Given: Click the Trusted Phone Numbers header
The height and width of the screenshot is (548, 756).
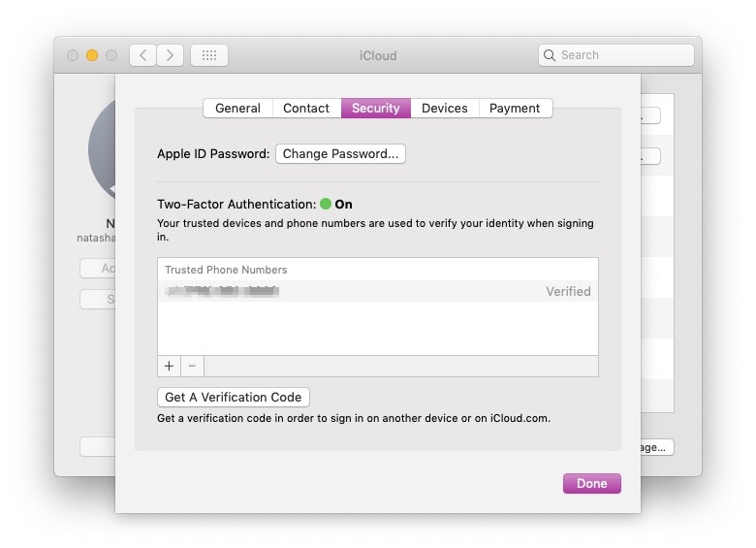Looking at the screenshot, I should (226, 270).
